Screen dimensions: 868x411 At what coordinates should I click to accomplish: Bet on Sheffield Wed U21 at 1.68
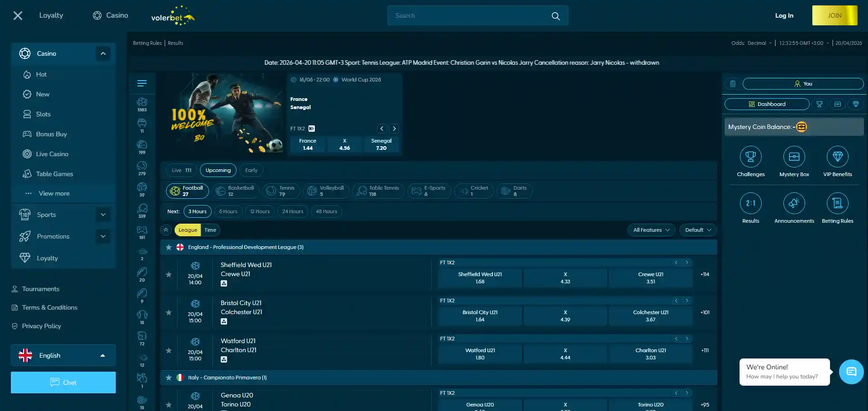coord(480,278)
